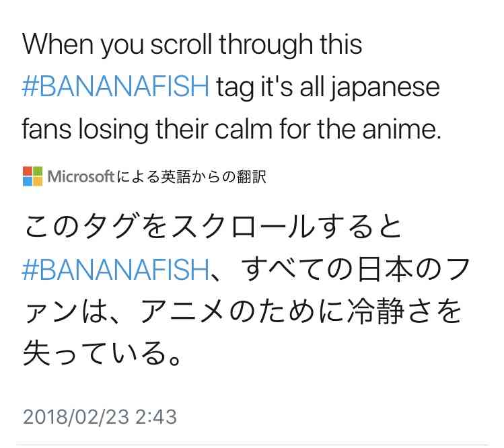Click the blue square of the Microsoft logo
Screen dimensions: 504x448
point(28,181)
